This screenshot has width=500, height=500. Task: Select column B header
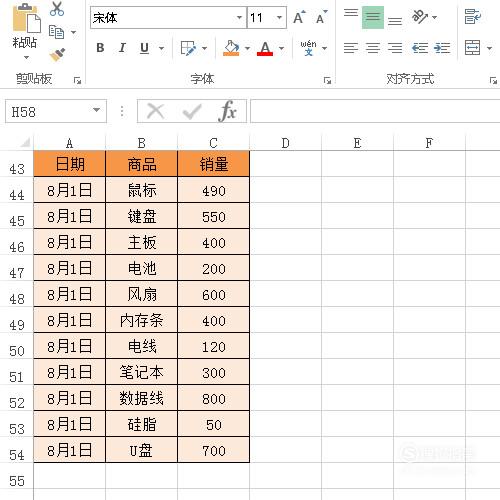pos(142,143)
